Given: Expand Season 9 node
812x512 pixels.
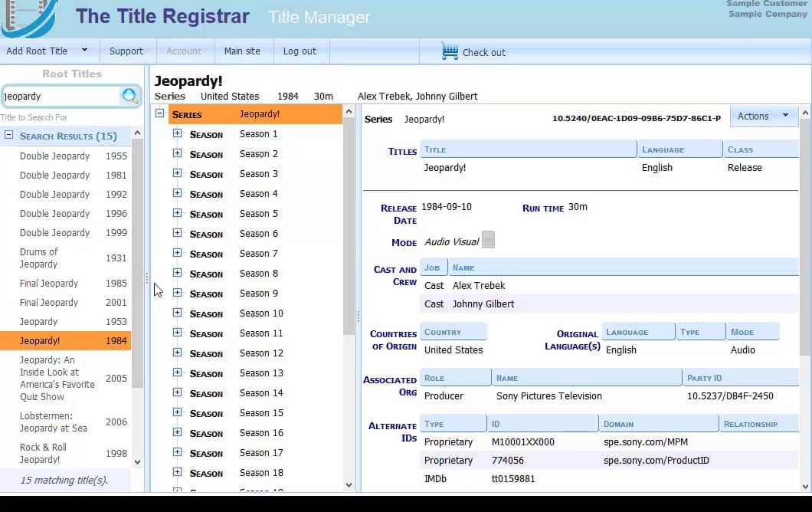Looking at the screenshot, I should 177,293.
